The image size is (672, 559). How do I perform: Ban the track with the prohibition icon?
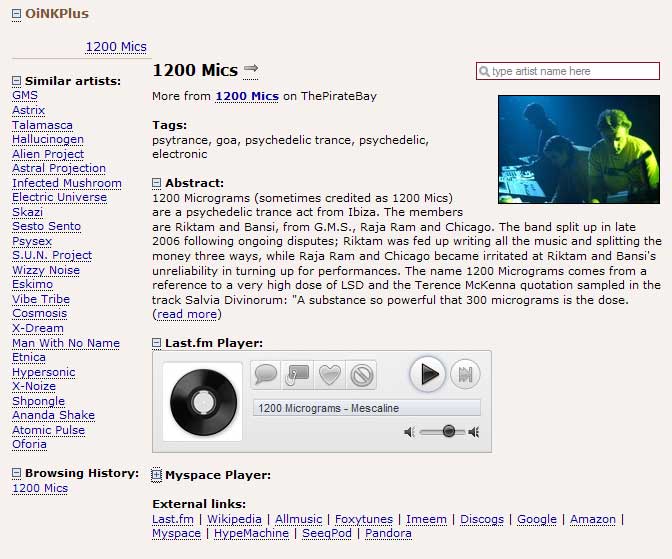coord(361,375)
